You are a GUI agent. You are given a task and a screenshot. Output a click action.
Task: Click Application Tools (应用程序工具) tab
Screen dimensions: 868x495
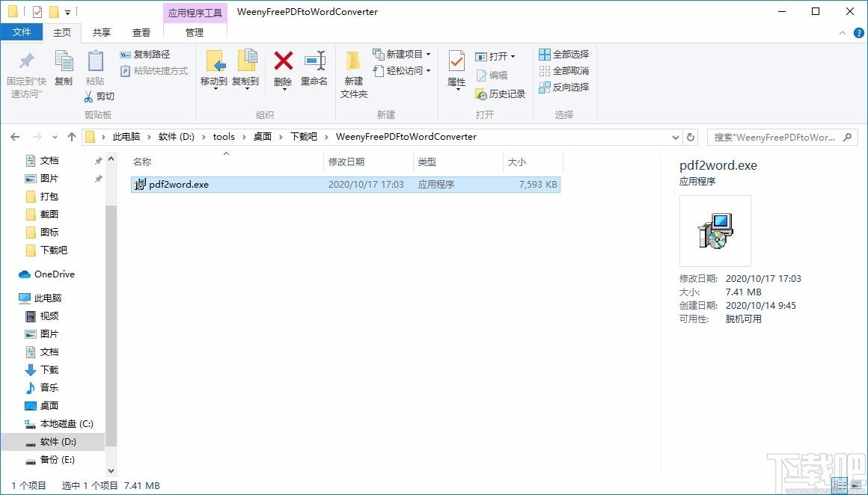tap(195, 12)
